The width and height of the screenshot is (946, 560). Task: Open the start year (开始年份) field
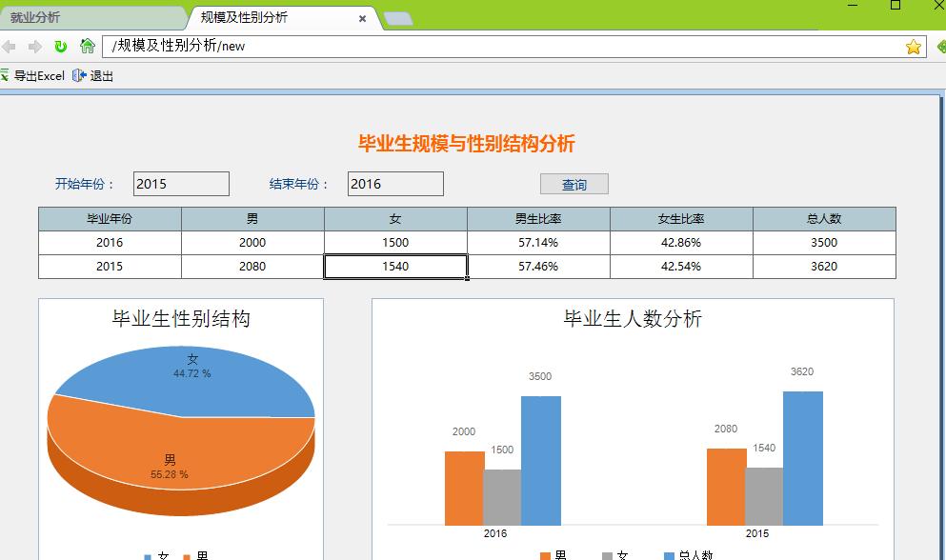click(180, 183)
